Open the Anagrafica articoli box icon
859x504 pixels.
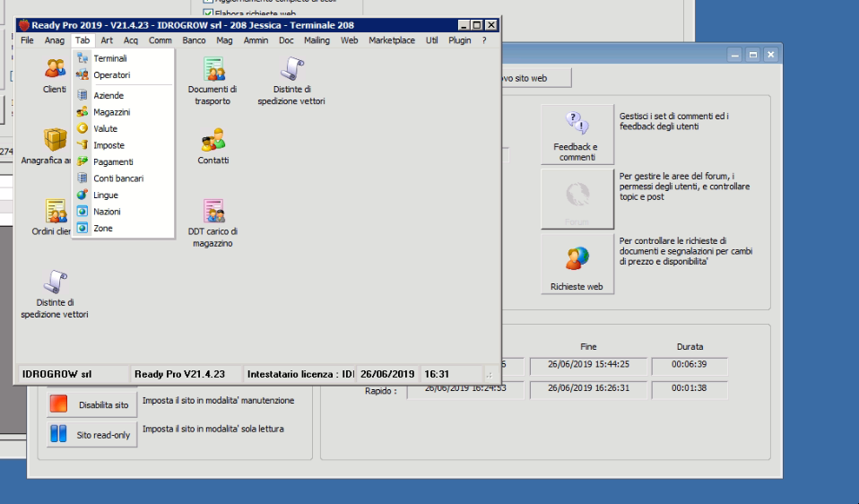[55, 139]
